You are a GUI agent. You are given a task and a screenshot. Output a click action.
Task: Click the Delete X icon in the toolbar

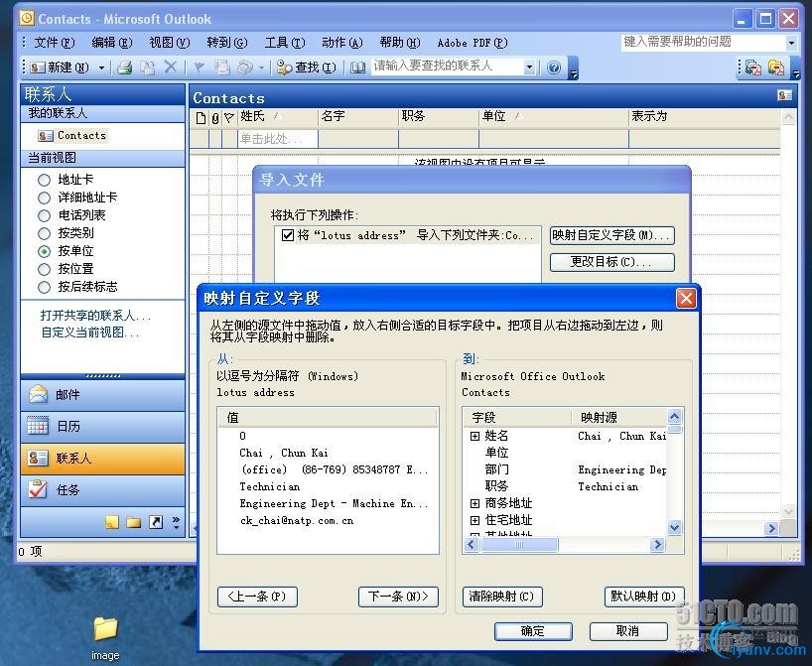tap(171, 67)
